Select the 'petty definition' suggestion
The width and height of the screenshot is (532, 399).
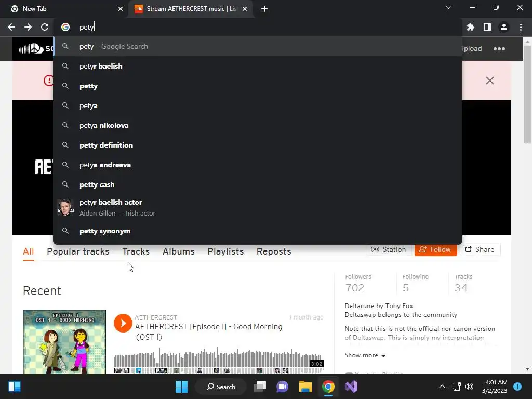click(x=258, y=145)
